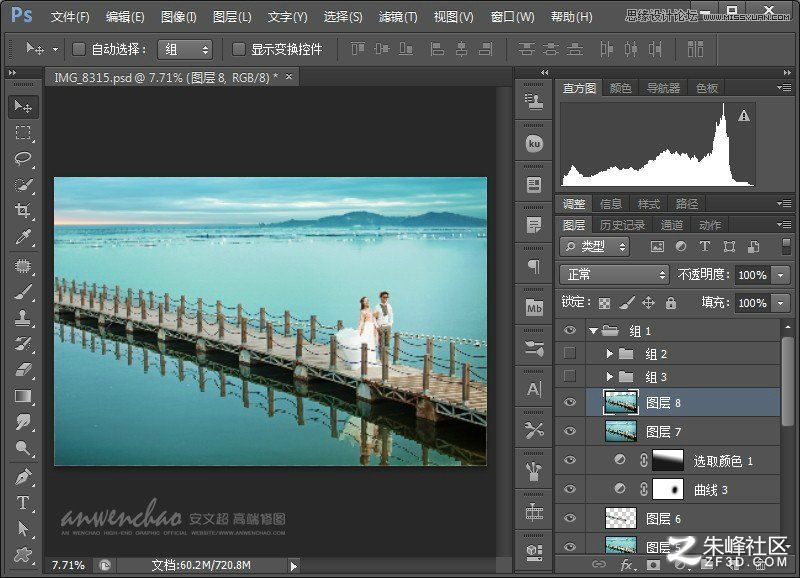Hide the 选取颜色 1 adjustment layer
This screenshot has width=800, height=578.
pos(570,460)
